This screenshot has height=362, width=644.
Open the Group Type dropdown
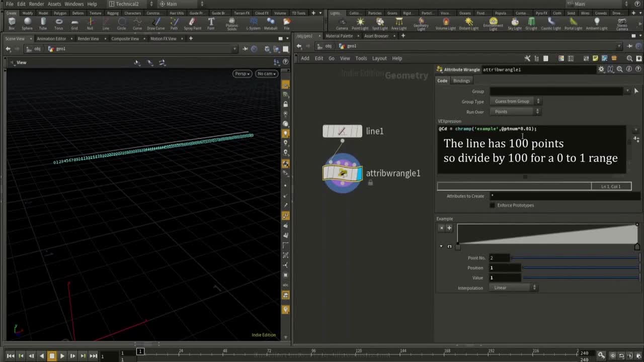pos(514,101)
